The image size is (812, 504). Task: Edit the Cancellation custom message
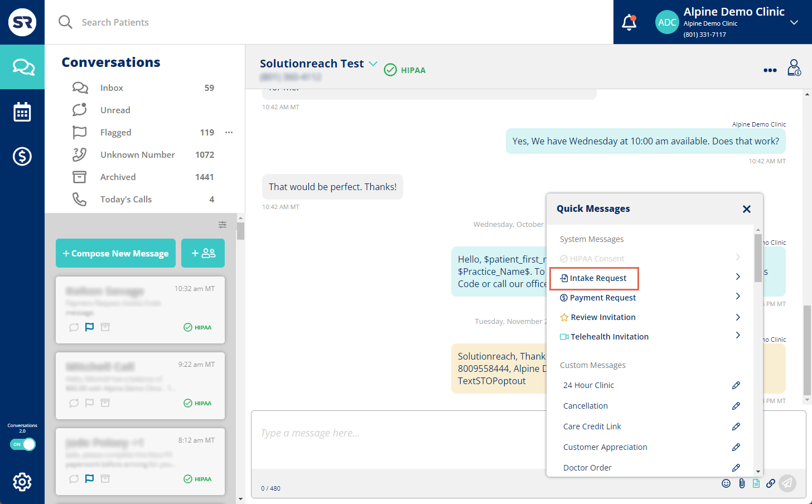click(736, 405)
